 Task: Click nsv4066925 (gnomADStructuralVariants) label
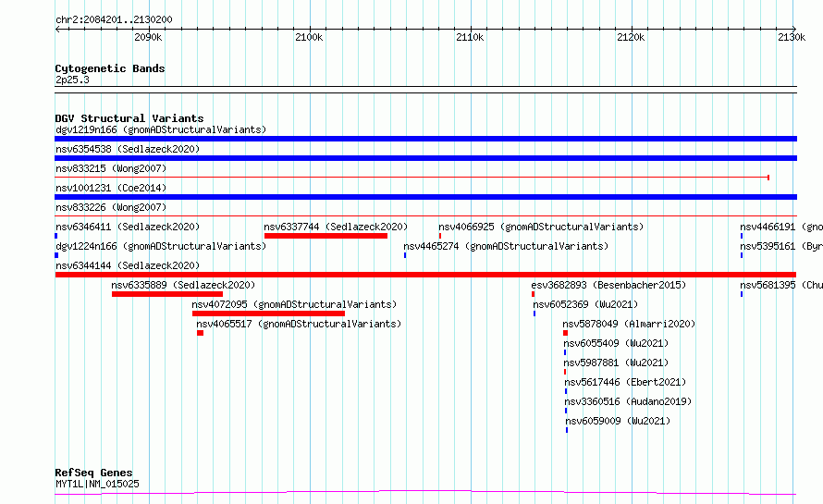(541, 227)
